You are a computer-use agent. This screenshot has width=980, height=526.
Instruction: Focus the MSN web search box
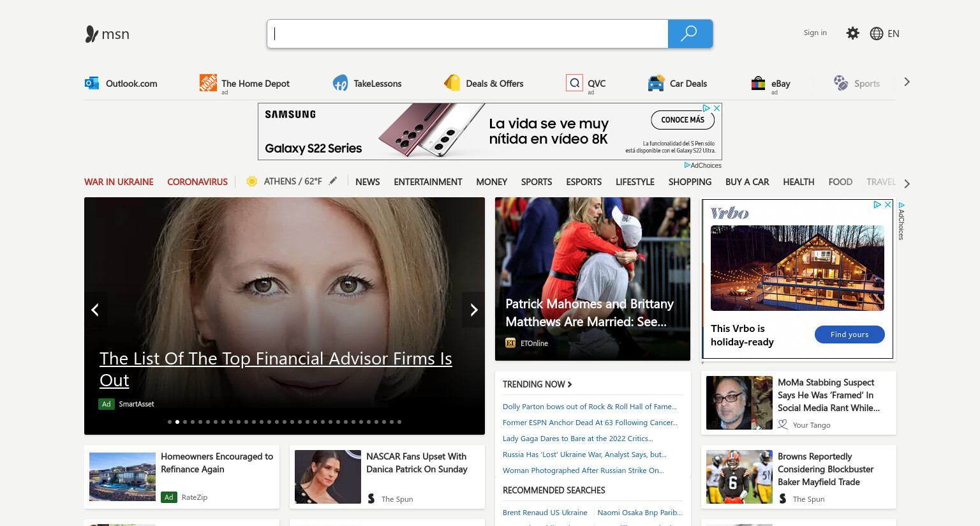coord(468,34)
